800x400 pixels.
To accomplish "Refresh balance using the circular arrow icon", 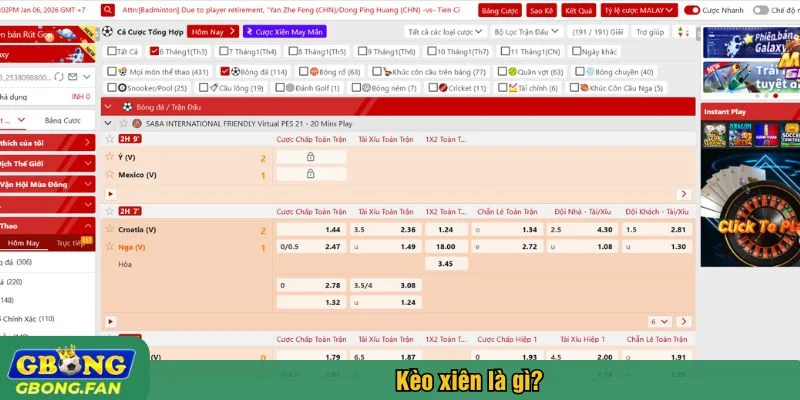I will click(x=59, y=77).
